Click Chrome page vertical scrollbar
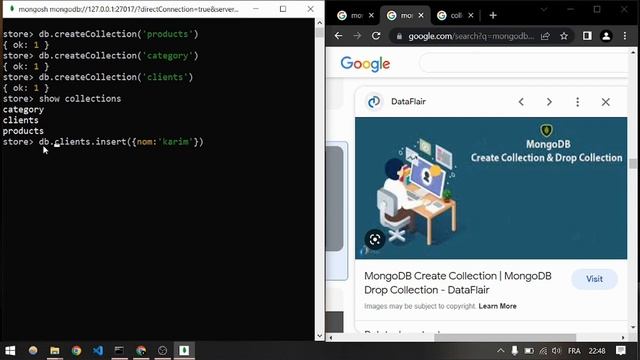The width and height of the screenshot is (640, 360). pyautogui.click(x=633, y=163)
